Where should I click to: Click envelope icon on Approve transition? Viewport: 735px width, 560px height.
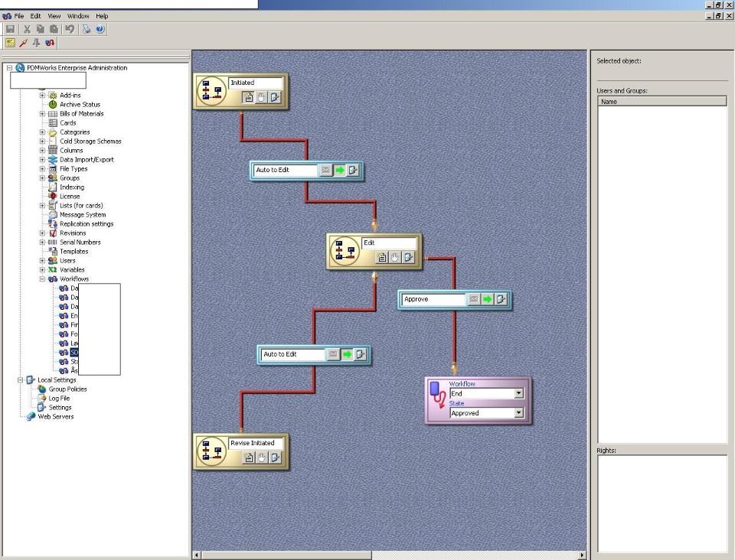(474, 299)
